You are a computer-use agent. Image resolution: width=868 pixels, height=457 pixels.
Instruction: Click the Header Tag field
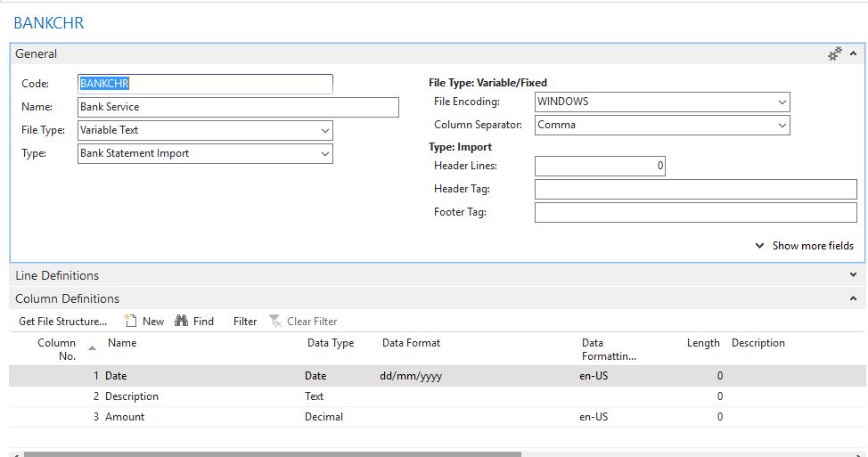696,189
